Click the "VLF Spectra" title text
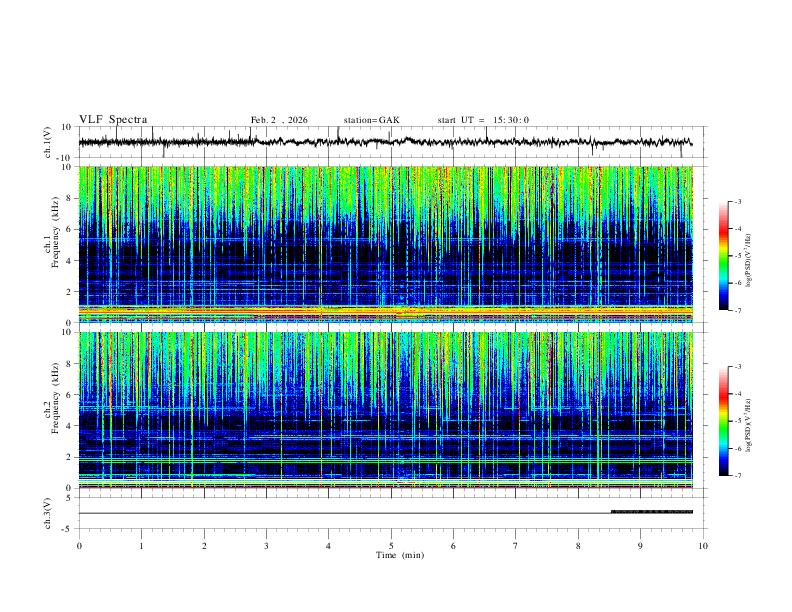Image resolution: width=792 pixels, height=612 pixels. [x=113, y=120]
